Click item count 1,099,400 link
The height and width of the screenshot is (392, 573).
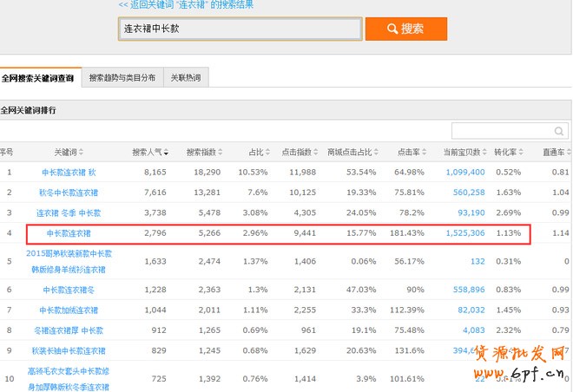point(464,173)
